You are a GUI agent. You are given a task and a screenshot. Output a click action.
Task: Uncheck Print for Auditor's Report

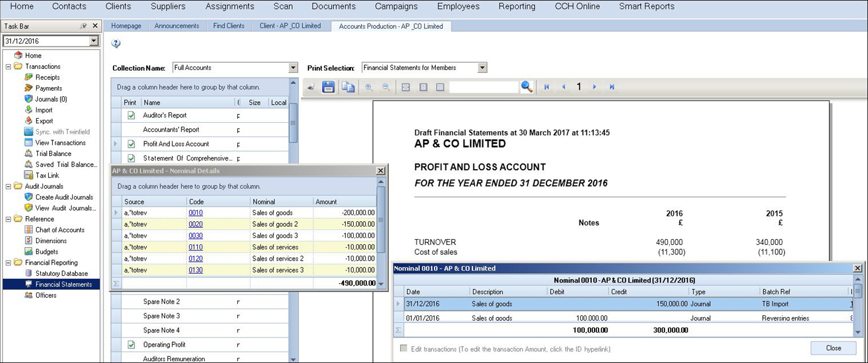tap(131, 115)
